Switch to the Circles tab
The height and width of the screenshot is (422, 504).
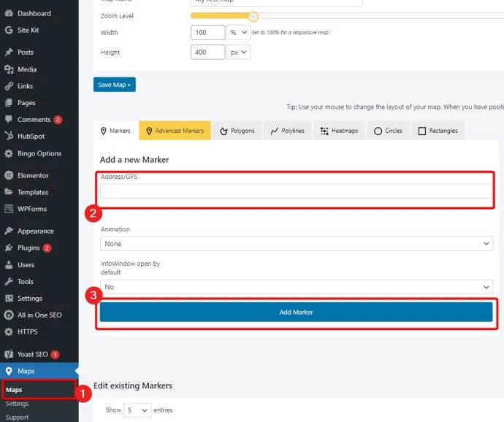point(388,131)
